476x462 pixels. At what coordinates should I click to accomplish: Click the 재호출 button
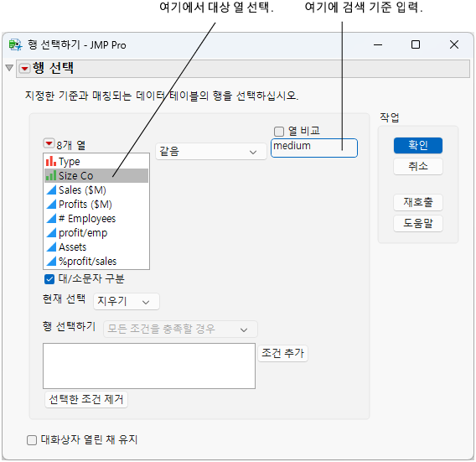(x=417, y=202)
